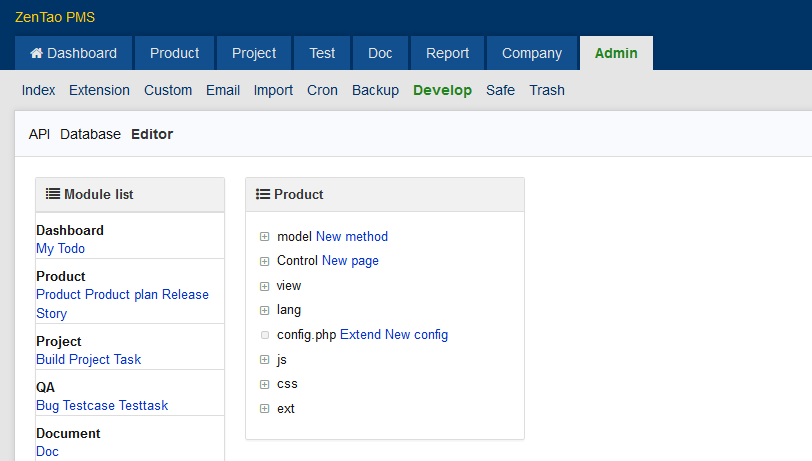Click Extend link next to config.php
The height and width of the screenshot is (461, 812).
361,335
